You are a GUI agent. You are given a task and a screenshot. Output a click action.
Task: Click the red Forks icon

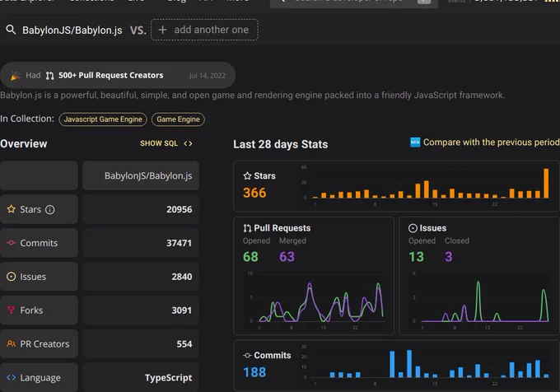(x=11, y=310)
